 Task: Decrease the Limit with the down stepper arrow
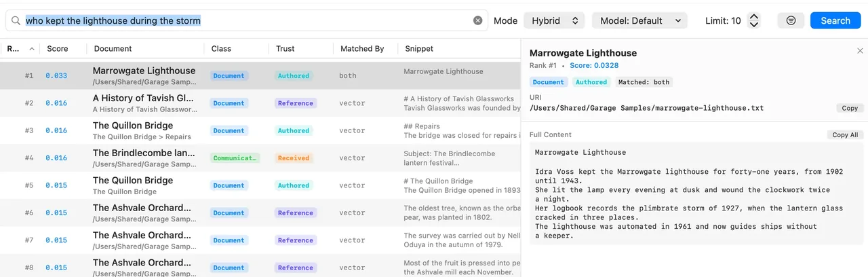753,24
